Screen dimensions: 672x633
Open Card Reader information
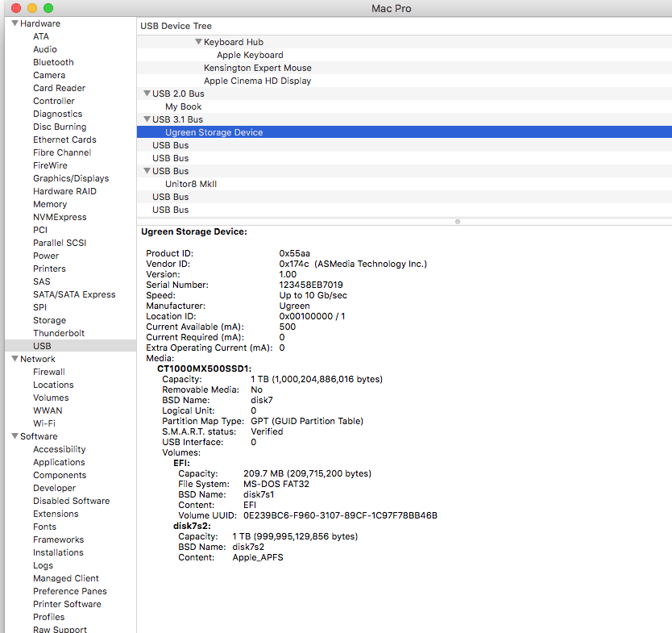coord(59,88)
